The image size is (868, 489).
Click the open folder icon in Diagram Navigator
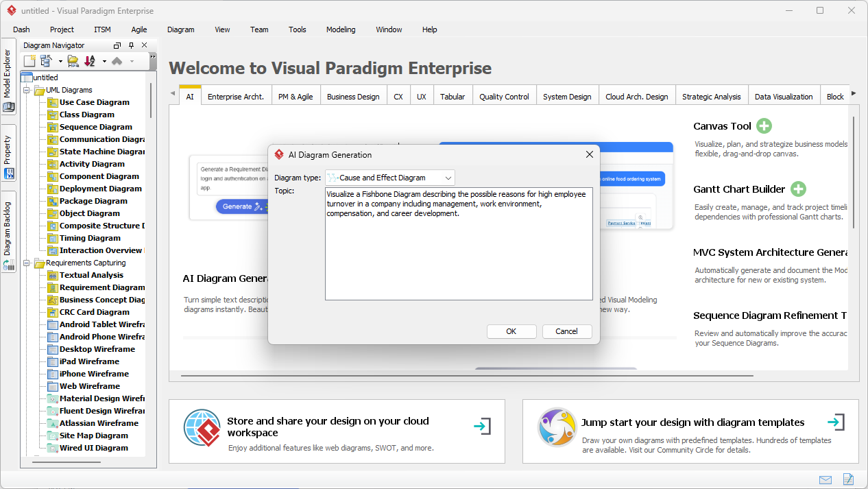[x=73, y=60]
